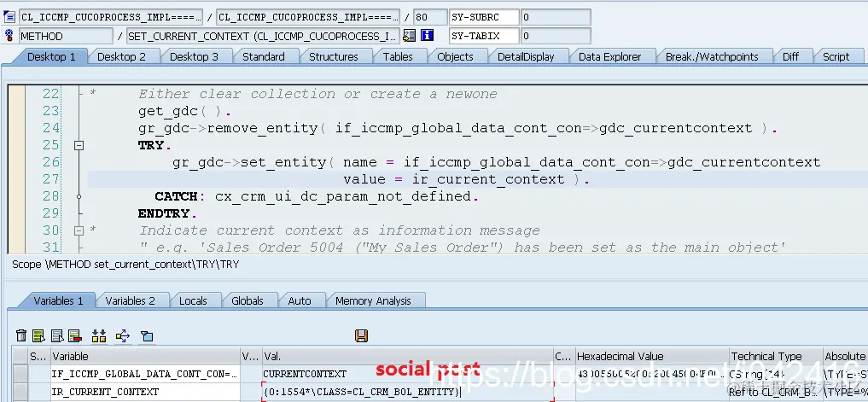This screenshot has height=402, width=868.
Task: Switch to the Auto tab
Action: [300, 300]
